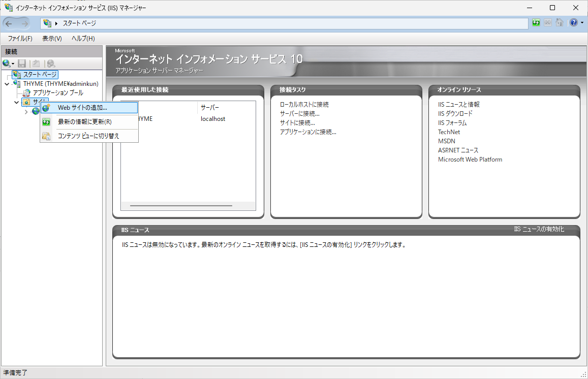Image resolution: width=588 pixels, height=379 pixels.
Task: Open help with the blue question mark icon
Action: pyautogui.click(x=574, y=23)
